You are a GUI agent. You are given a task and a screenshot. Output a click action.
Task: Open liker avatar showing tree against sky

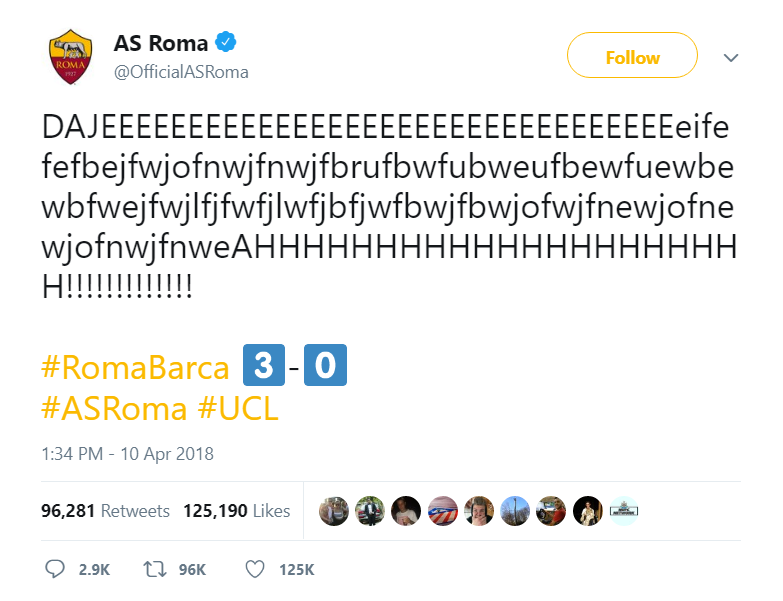coord(515,511)
